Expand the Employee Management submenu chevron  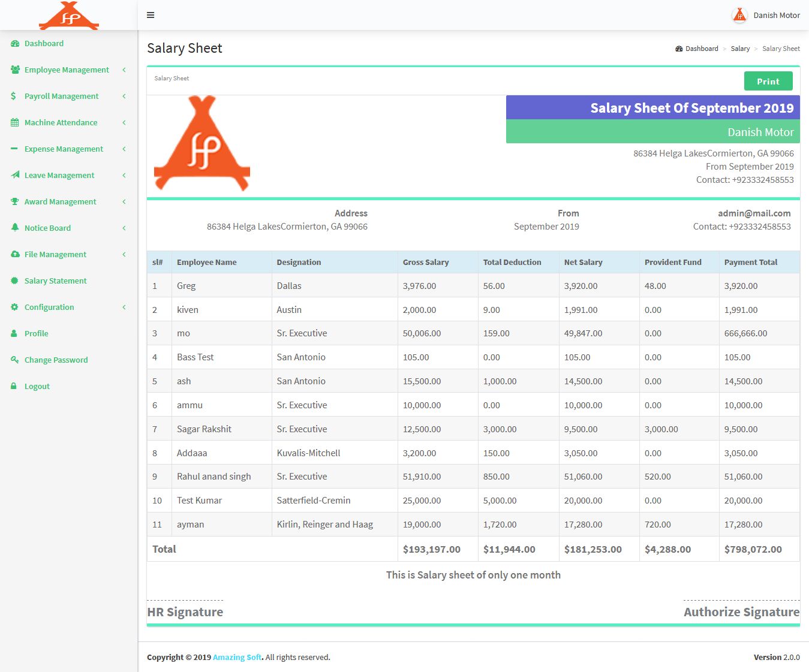(124, 70)
